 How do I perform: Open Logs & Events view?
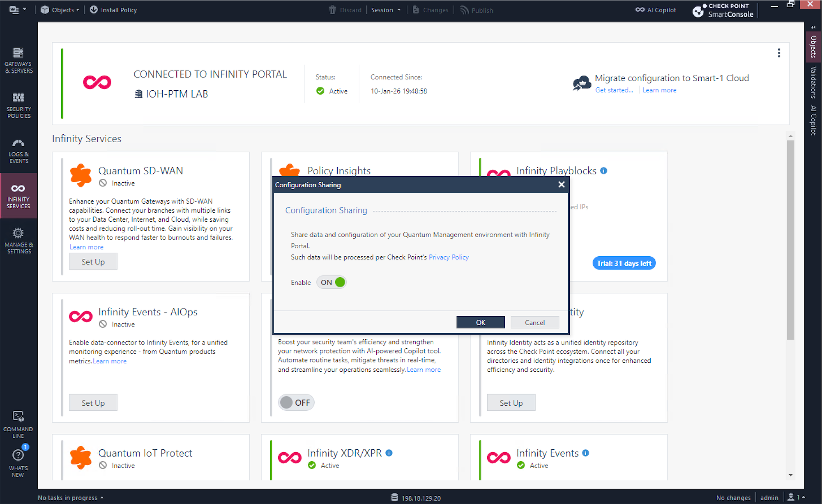pos(18,151)
